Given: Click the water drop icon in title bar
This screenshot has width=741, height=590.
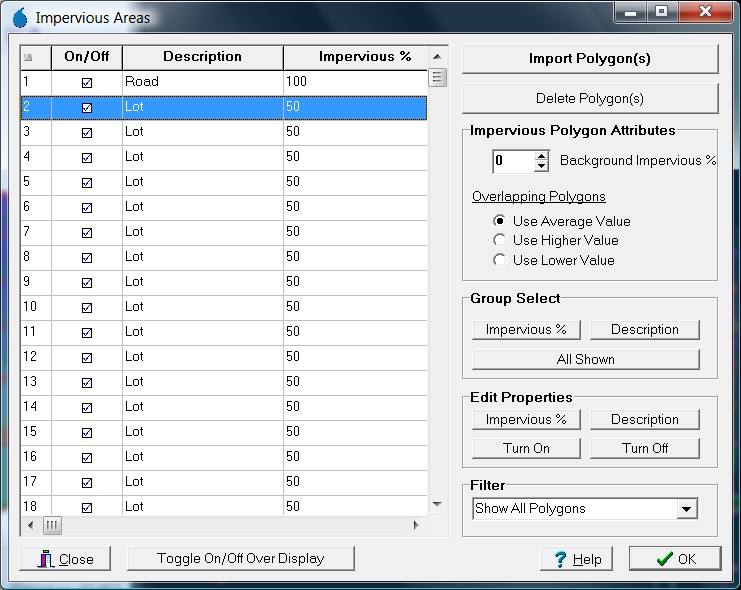Looking at the screenshot, I should click(x=19, y=17).
